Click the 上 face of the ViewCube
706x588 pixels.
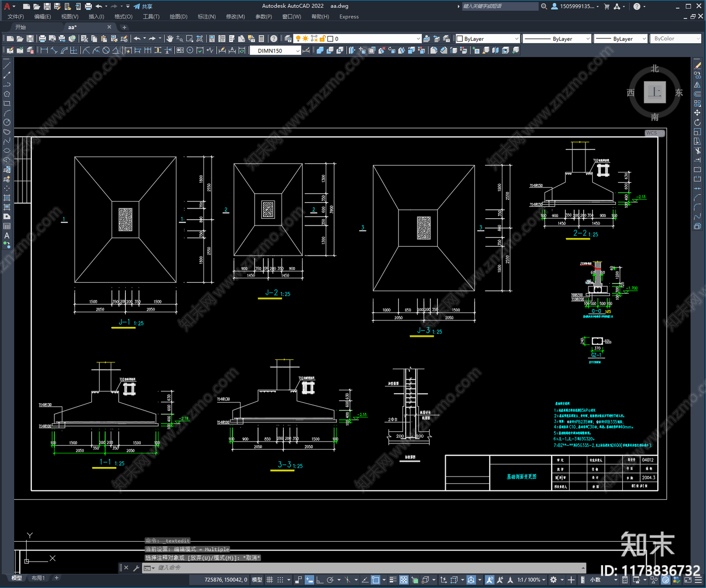(x=654, y=92)
